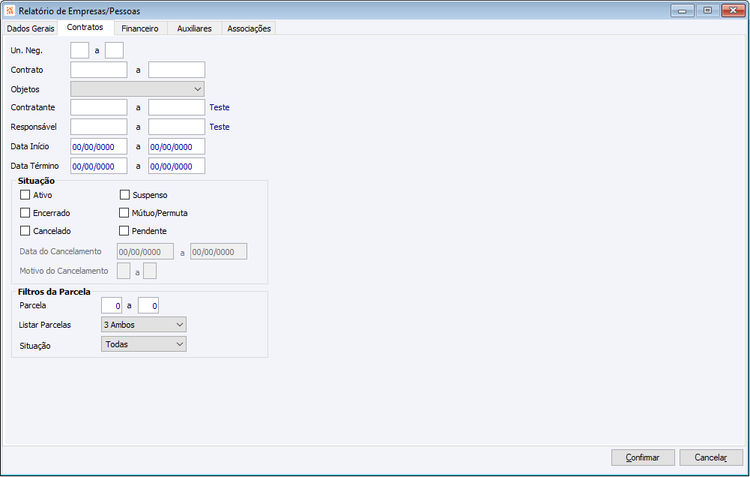750x477 pixels.
Task: Focus the second Un. Neg. field
Action: 114,50
